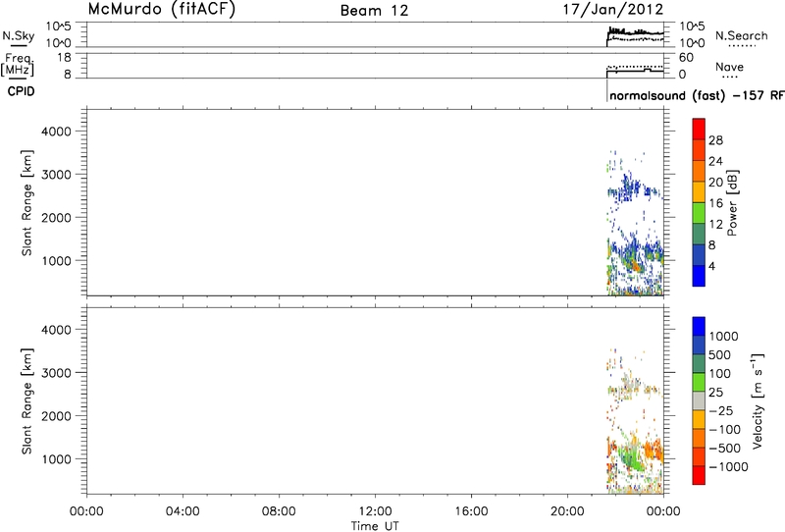Click the Time UT axis title
Image resolution: width=785 pixels, height=532 pixels.
pyautogui.click(x=375, y=525)
